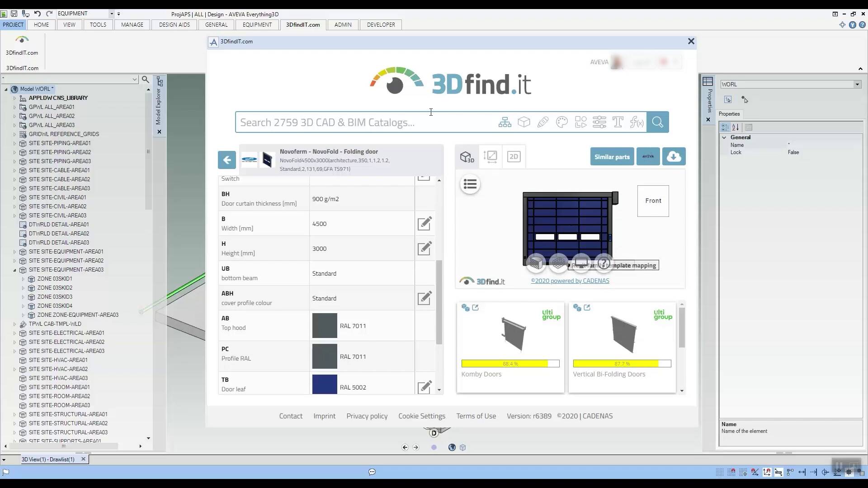Viewport: 868px width, 488px height.
Task: Open the parameter filter sliders icon
Action: (599, 122)
